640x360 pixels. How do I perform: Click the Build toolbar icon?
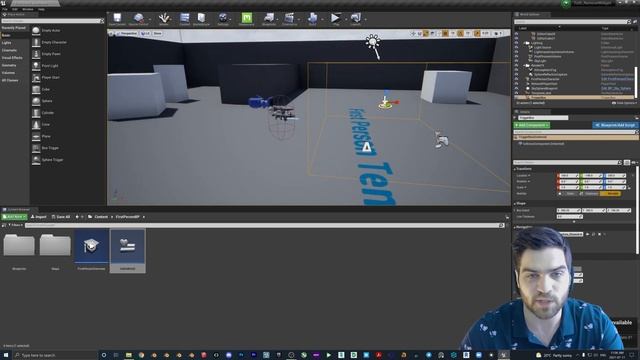313,19
